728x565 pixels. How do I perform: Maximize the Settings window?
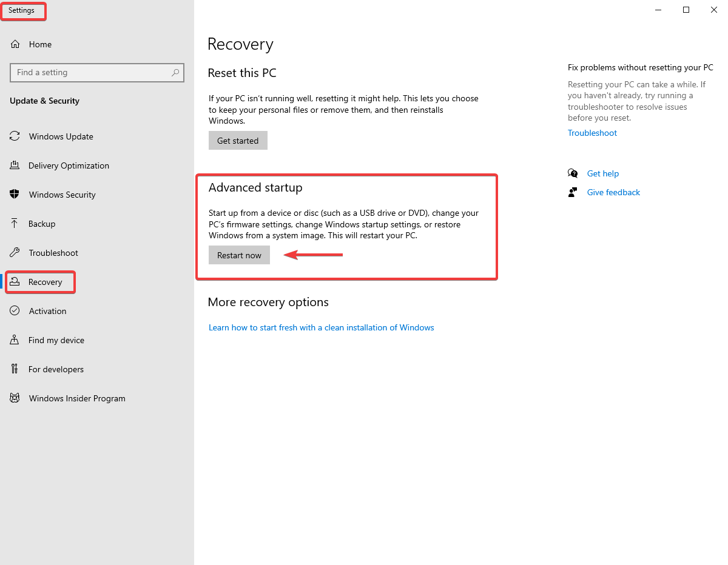click(686, 10)
